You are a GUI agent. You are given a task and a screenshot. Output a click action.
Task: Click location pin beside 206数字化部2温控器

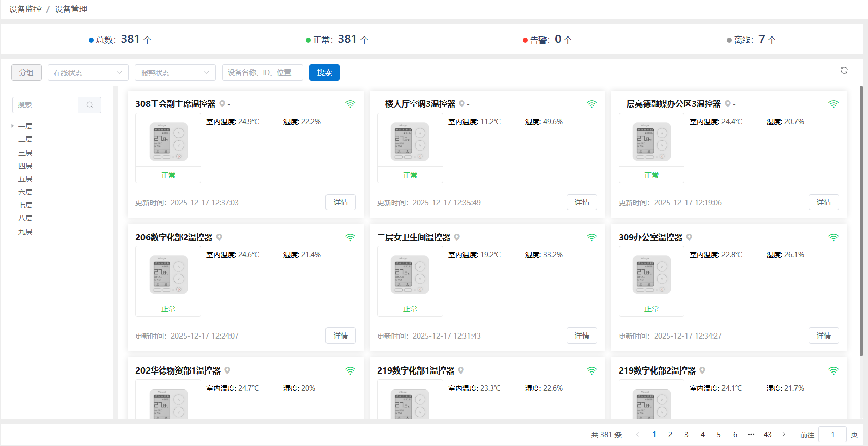[219, 237]
